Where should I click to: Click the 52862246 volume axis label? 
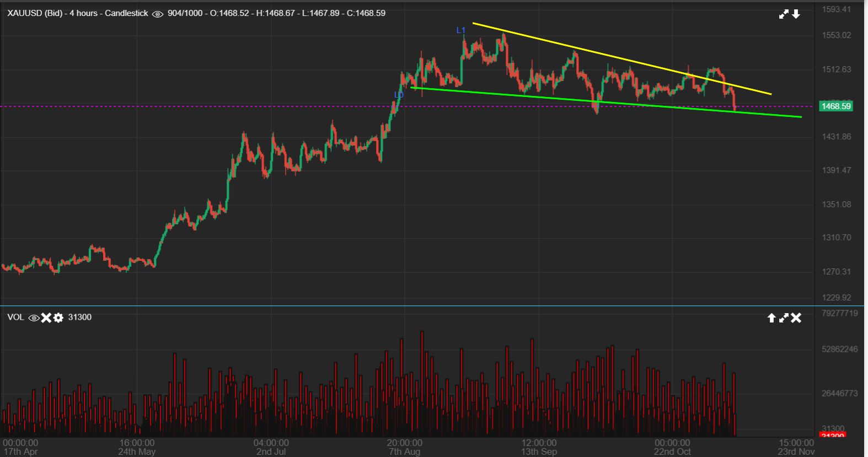(x=839, y=349)
